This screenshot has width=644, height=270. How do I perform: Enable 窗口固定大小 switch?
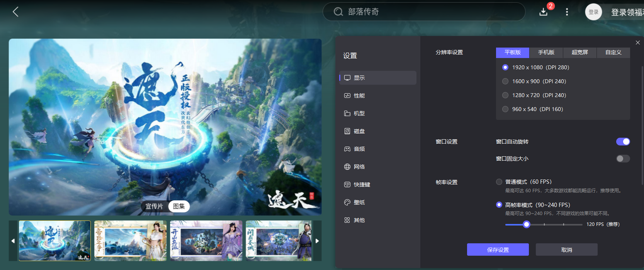coord(623,159)
